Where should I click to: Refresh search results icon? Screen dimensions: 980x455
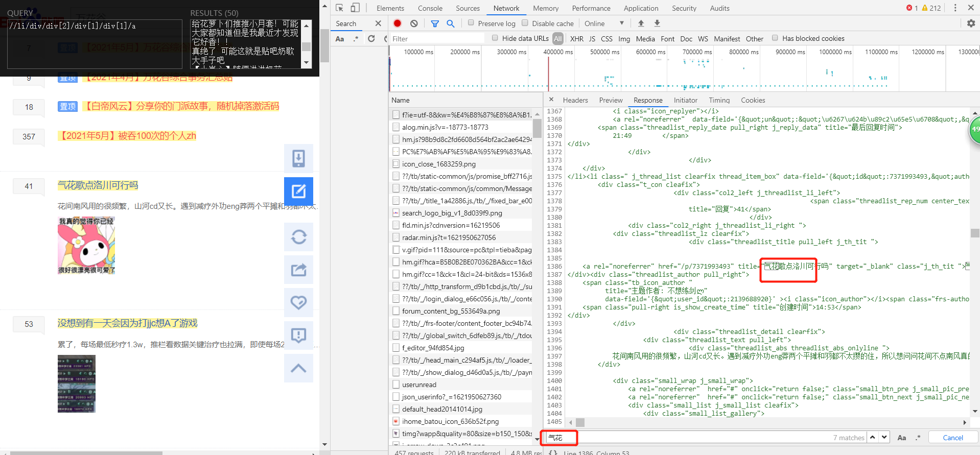click(371, 38)
